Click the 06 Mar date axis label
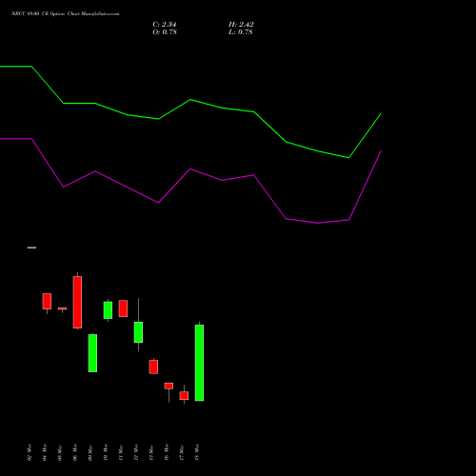 [75, 452]
